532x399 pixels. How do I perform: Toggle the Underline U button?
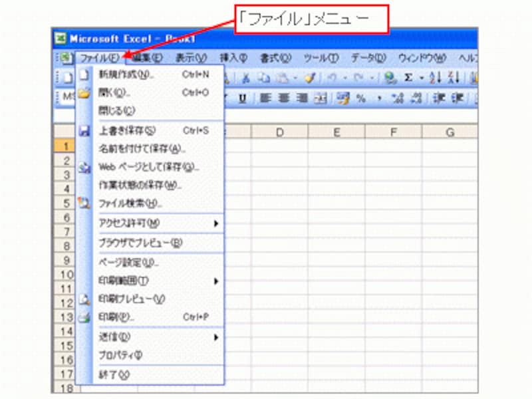coord(242,98)
